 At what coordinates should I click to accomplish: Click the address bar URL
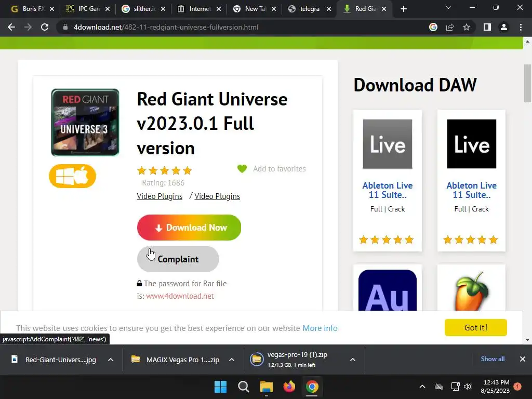[166, 27]
